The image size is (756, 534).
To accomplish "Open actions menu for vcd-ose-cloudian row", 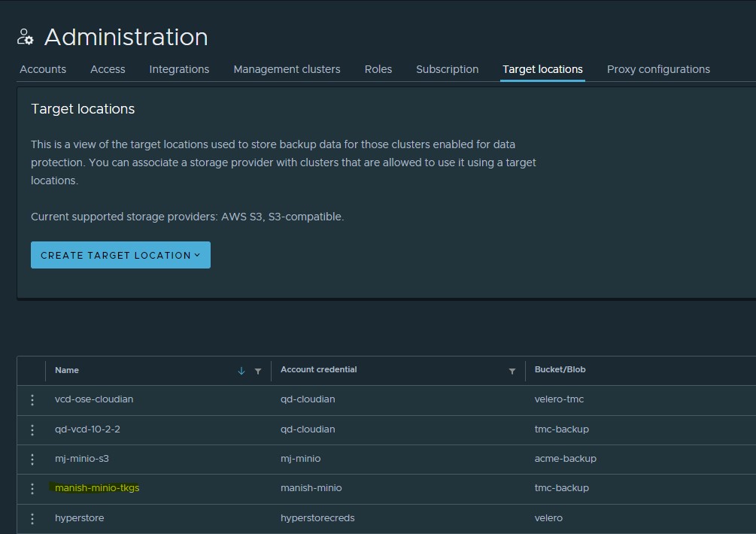I will [x=32, y=399].
